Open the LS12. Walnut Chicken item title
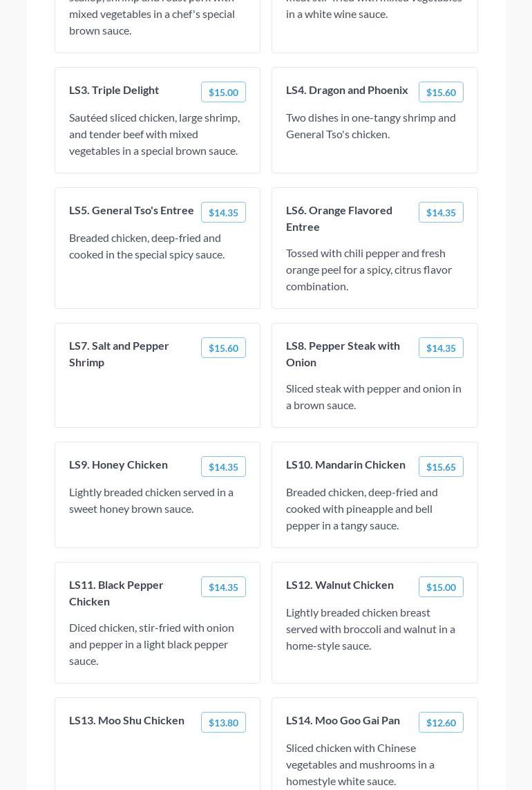This screenshot has height=790, width=532. click(340, 585)
